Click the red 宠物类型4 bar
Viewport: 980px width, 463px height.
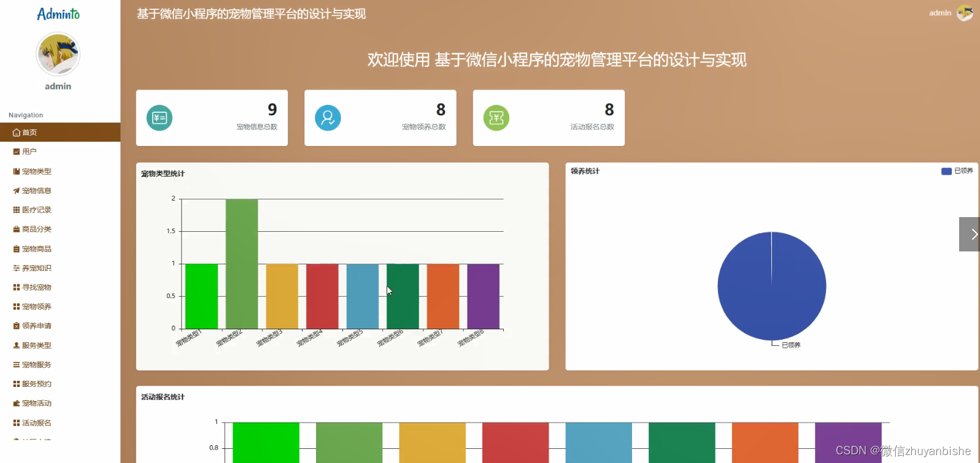(322, 296)
